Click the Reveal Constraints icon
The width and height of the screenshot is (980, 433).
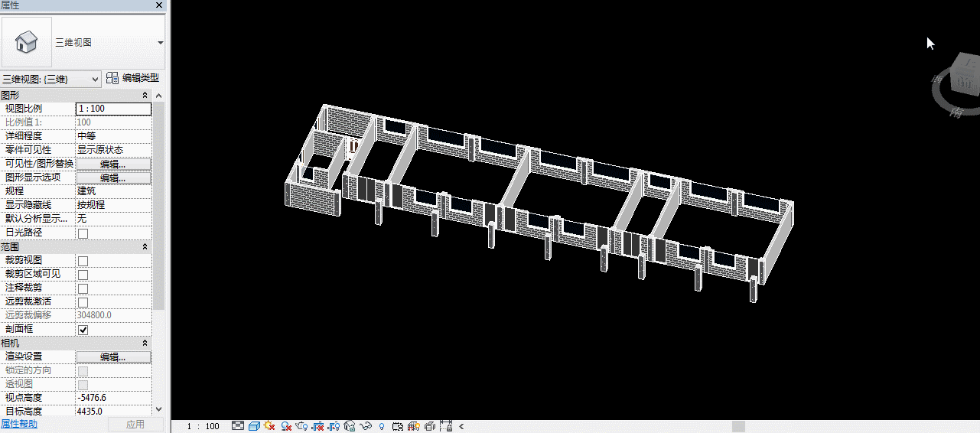click(446, 425)
